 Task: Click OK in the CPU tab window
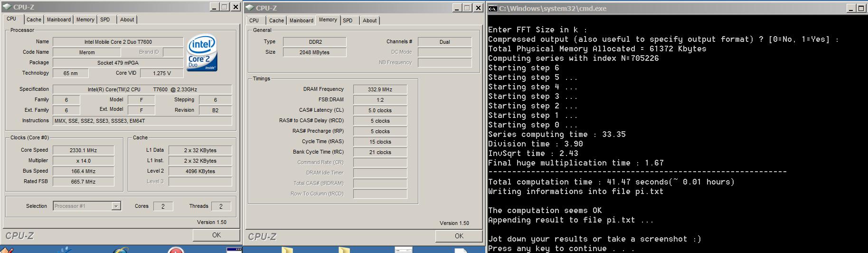pos(217,235)
